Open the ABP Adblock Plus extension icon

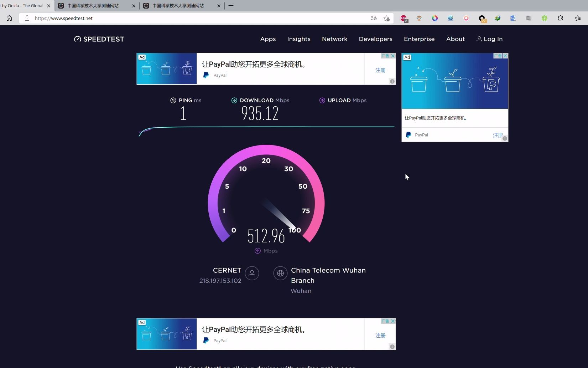(404, 19)
